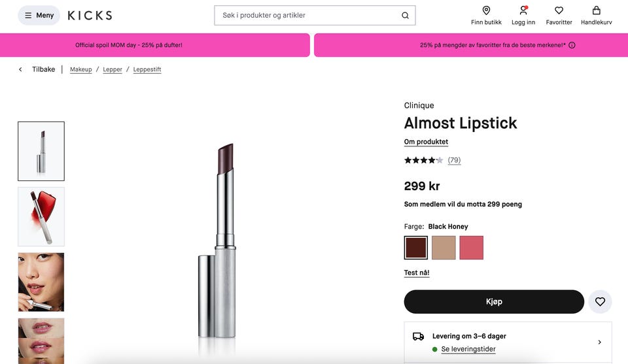This screenshot has height=364, width=628.
Task: Choose the beige color swatch
Action: coord(444,248)
